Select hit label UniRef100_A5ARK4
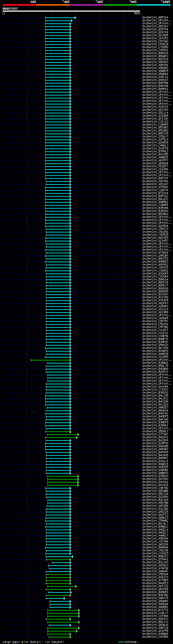The height and width of the screenshot is (644, 173). pyautogui.click(x=155, y=74)
